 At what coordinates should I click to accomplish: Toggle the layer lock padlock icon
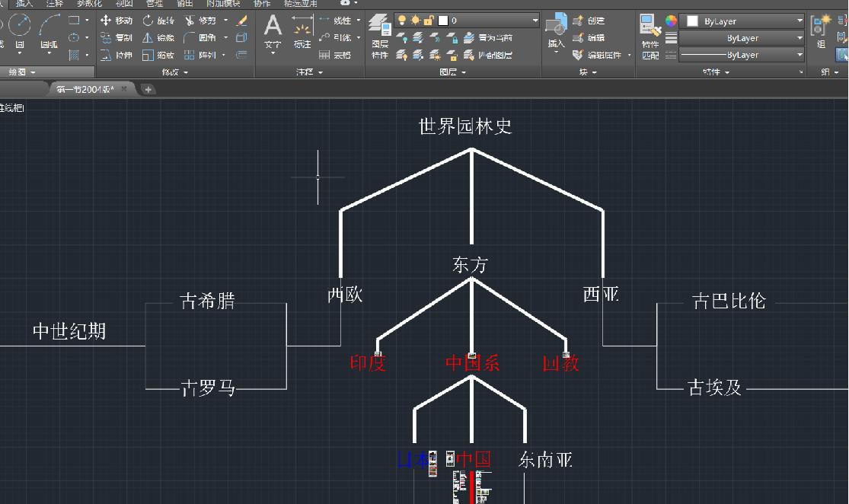pyautogui.click(x=429, y=21)
